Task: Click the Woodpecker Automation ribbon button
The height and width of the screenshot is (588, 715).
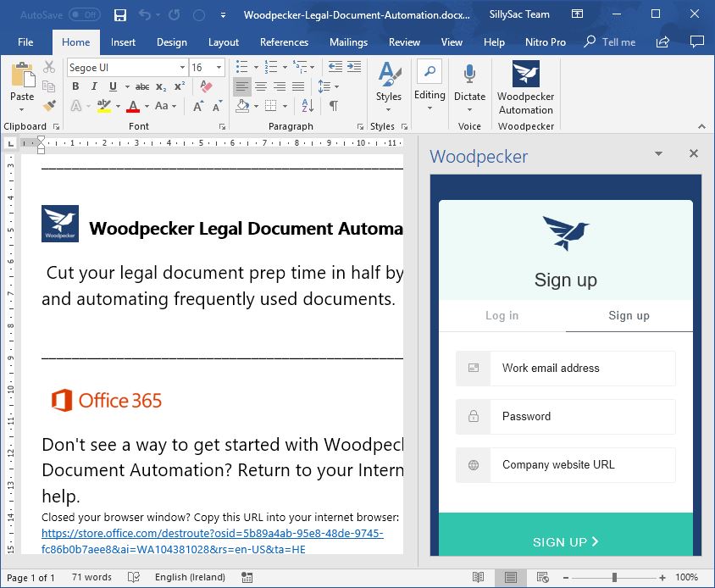Action: tap(525, 88)
